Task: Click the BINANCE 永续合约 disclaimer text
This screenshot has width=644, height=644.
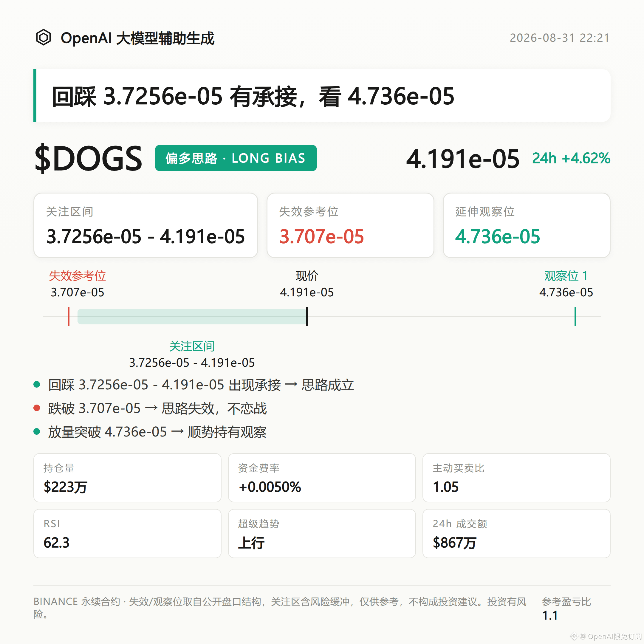Action: (280, 608)
